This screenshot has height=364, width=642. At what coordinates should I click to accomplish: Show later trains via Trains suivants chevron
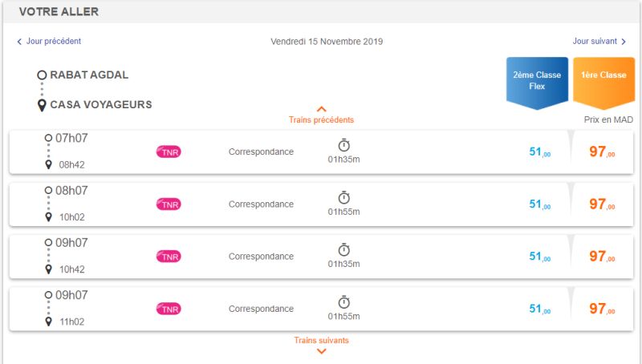coord(322,351)
